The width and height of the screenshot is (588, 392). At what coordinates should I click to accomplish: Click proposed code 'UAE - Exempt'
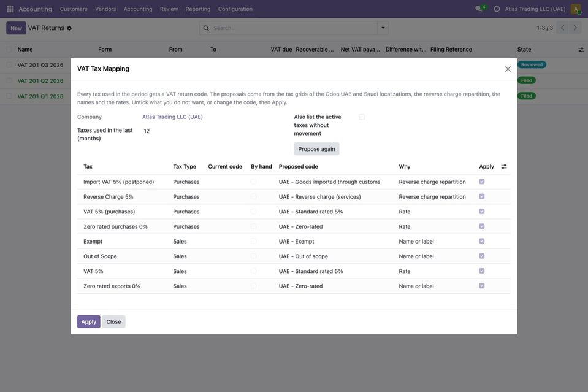(x=297, y=242)
